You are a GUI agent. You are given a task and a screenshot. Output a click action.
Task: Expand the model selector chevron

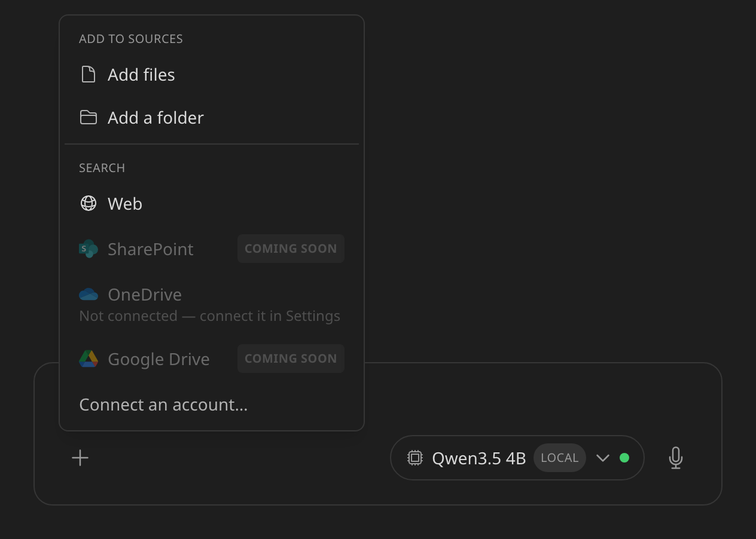click(603, 458)
